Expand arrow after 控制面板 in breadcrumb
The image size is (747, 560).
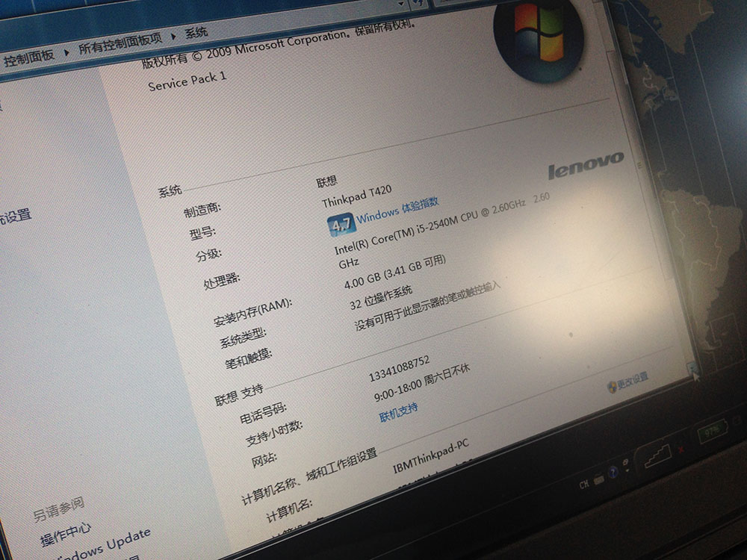pos(65,54)
